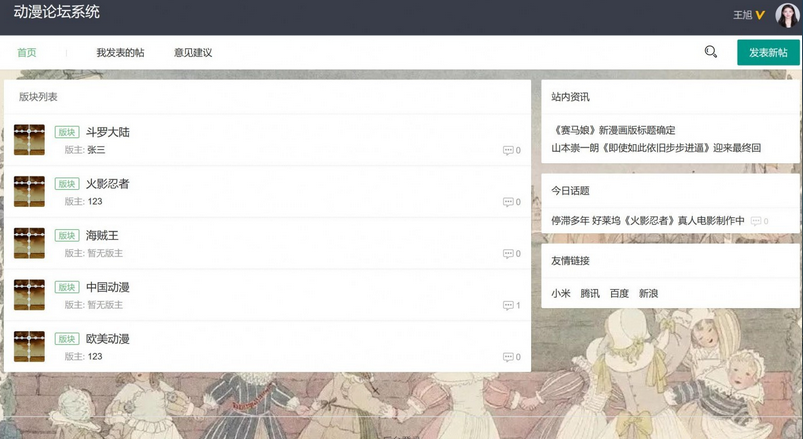The image size is (803, 439).
Task: Open the 中国动漫 board title
Action: [108, 287]
